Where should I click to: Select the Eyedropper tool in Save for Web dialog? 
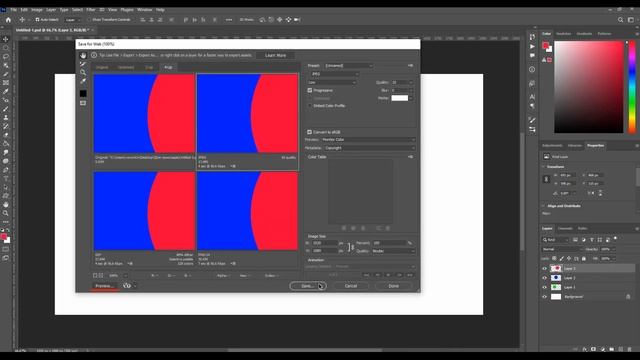[83, 82]
